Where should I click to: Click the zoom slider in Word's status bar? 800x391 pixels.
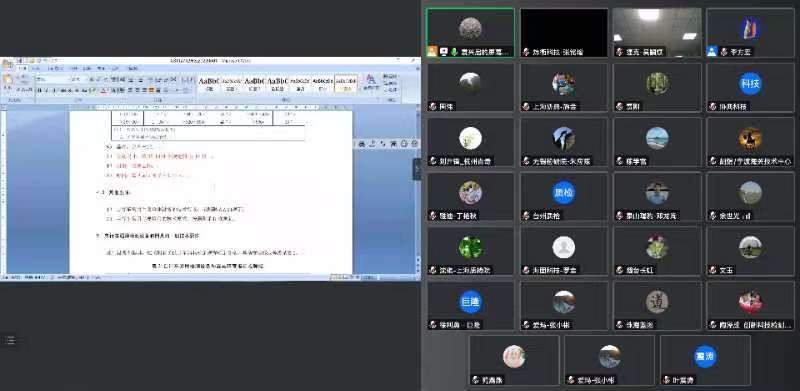[x=380, y=278]
